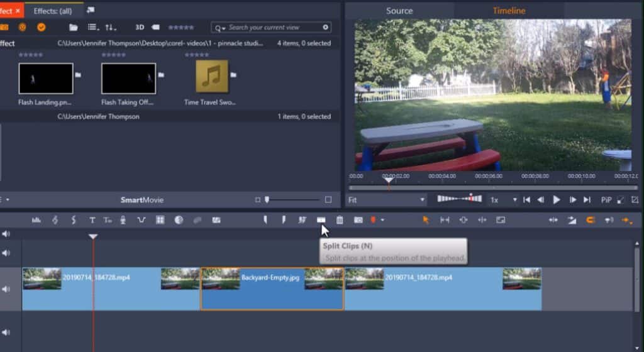Screen dimensions: 644x352
Task: Mute the track holding the video clips
Action: (x=6, y=289)
